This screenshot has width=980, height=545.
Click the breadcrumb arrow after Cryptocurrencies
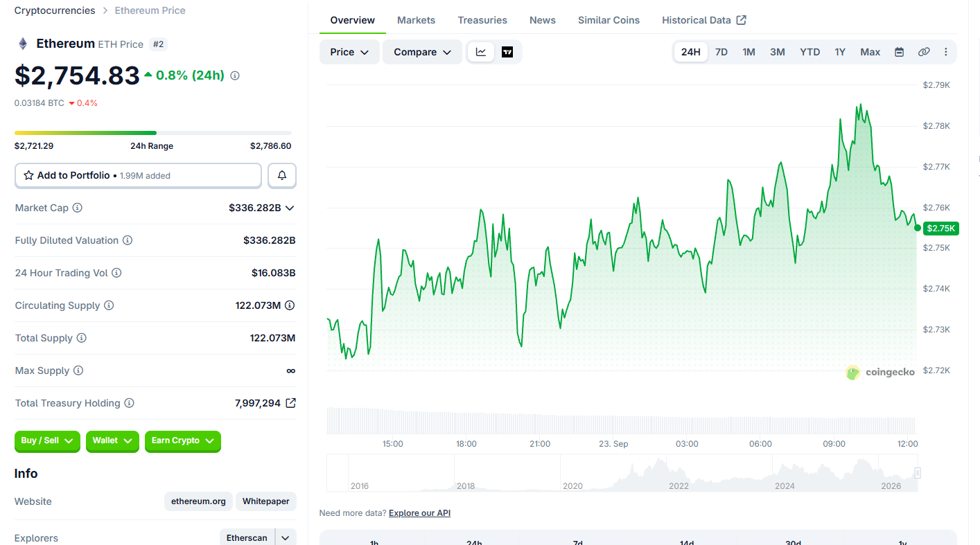point(105,10)
